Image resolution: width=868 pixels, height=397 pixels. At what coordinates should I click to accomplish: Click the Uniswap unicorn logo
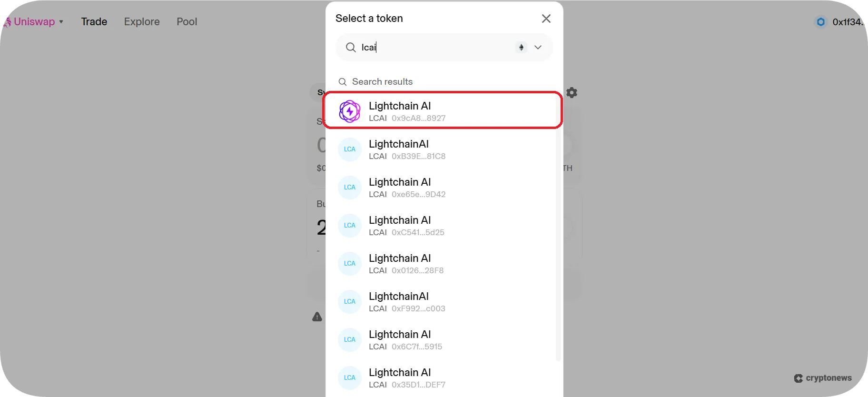pos(7,22)
